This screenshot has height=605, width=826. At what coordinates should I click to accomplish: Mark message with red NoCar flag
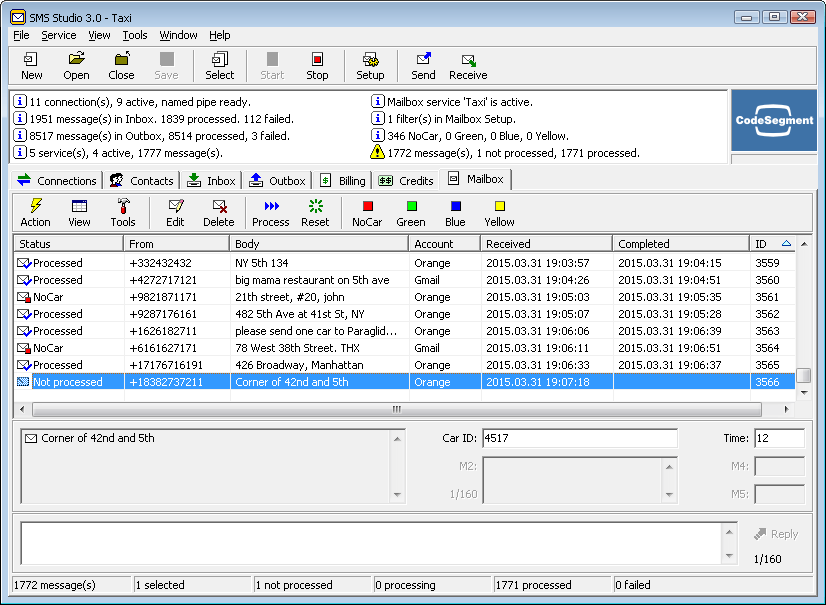367,213
